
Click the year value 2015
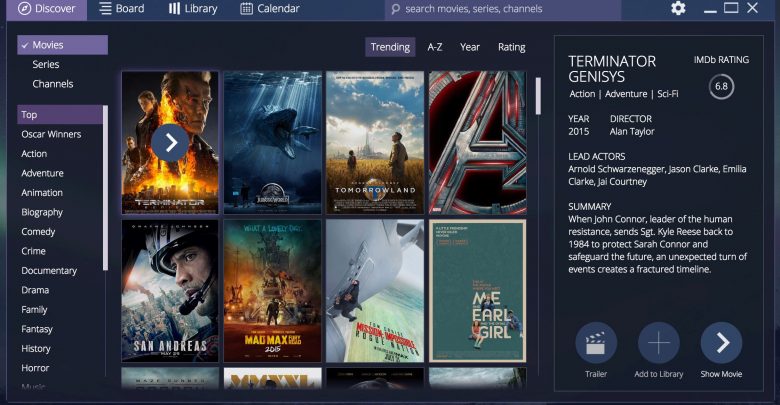pos(579,132)
